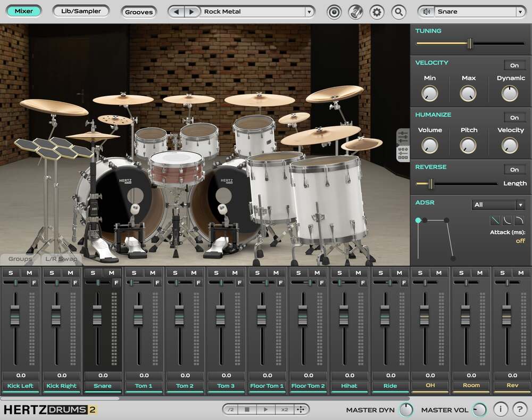Open the ADSR target dropdown showing All
This screenshot has height=420, width=532.
tap(497, 204)
